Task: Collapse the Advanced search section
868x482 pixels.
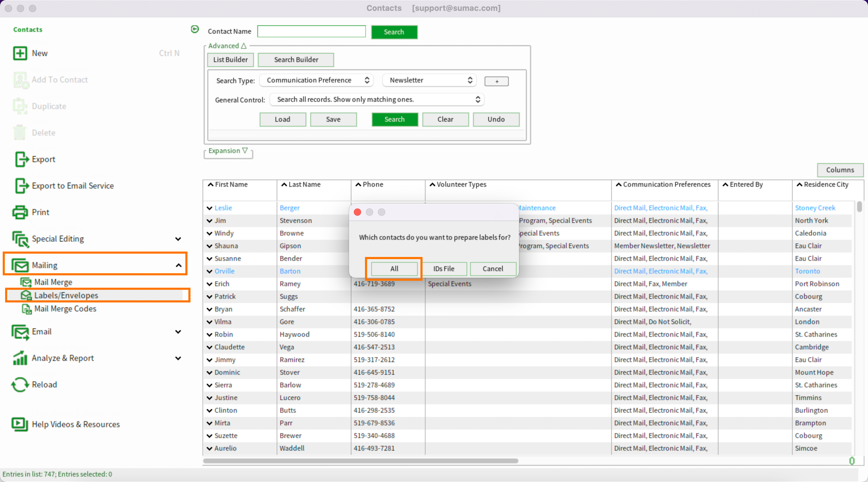Action: pyautogui.click(x=228, y=46)
